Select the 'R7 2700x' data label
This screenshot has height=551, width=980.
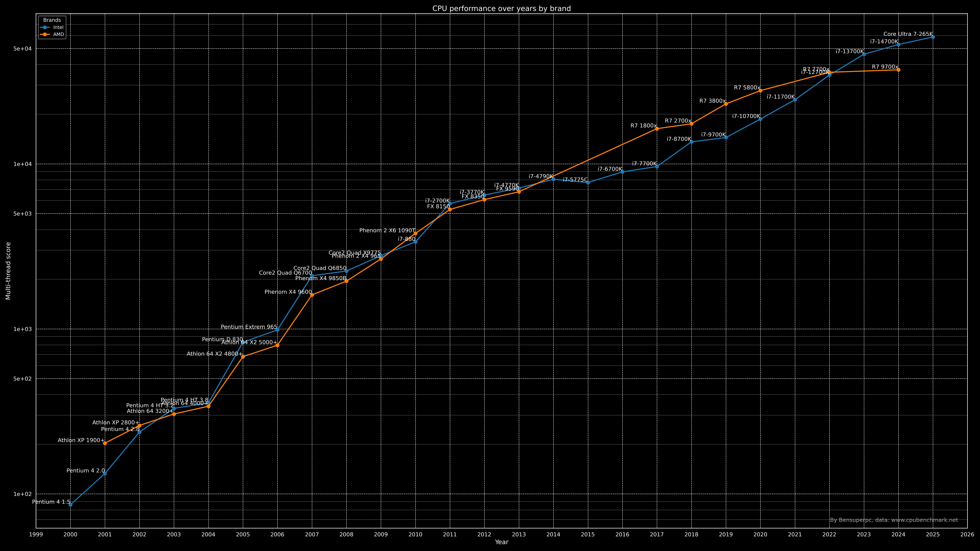678,121
